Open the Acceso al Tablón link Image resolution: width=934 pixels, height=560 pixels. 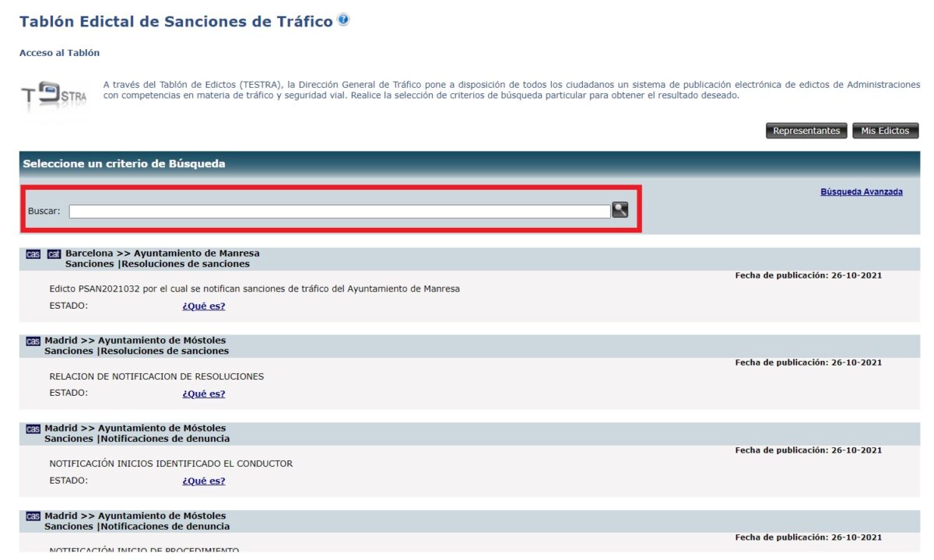58,52
